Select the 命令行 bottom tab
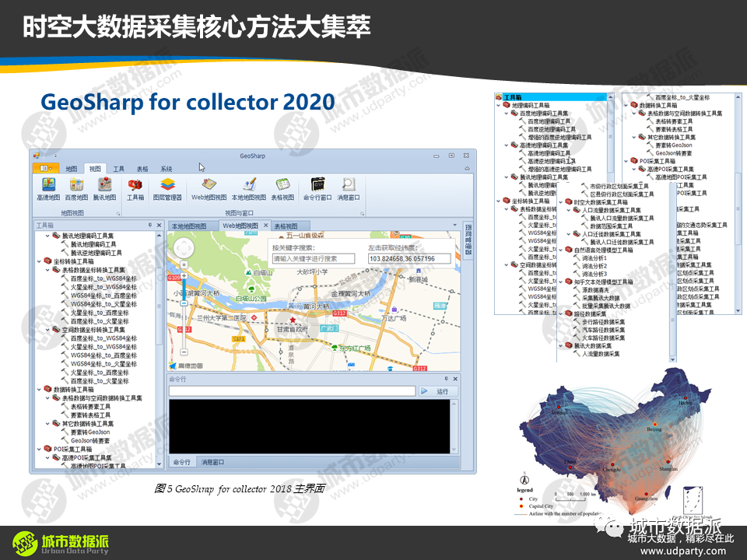 click(181, 462)
